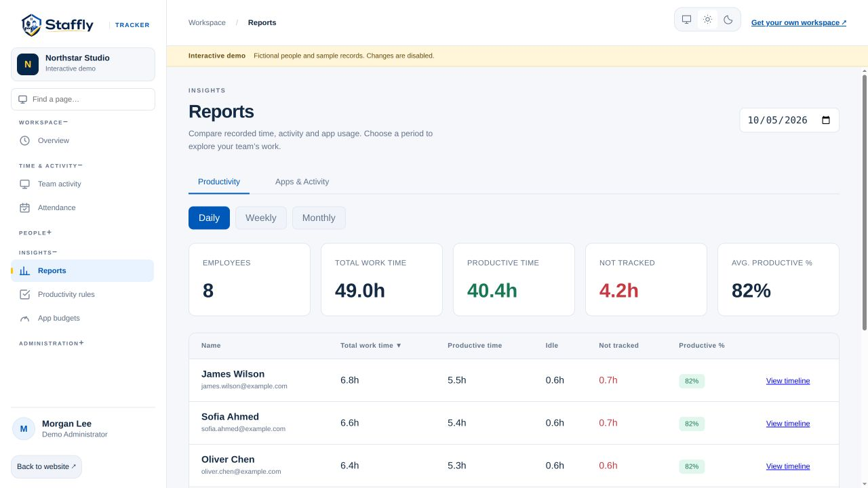View timeline for James Wilson
The width and height of the screenshot is (868, 488).
tap(788, 381)
